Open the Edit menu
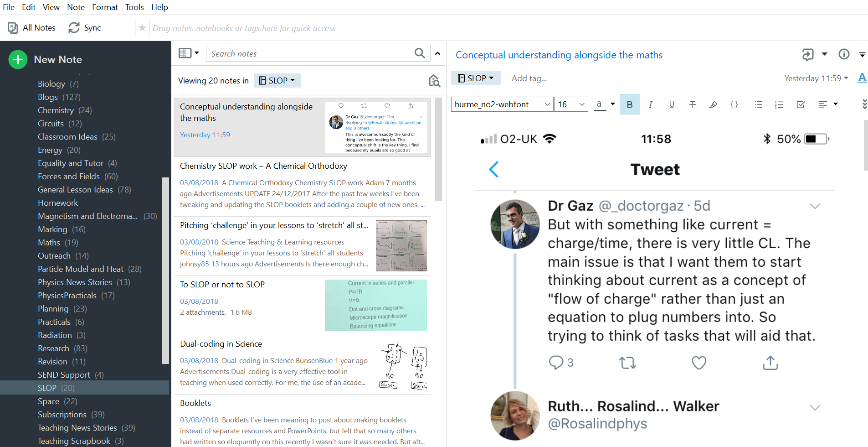 29,7
